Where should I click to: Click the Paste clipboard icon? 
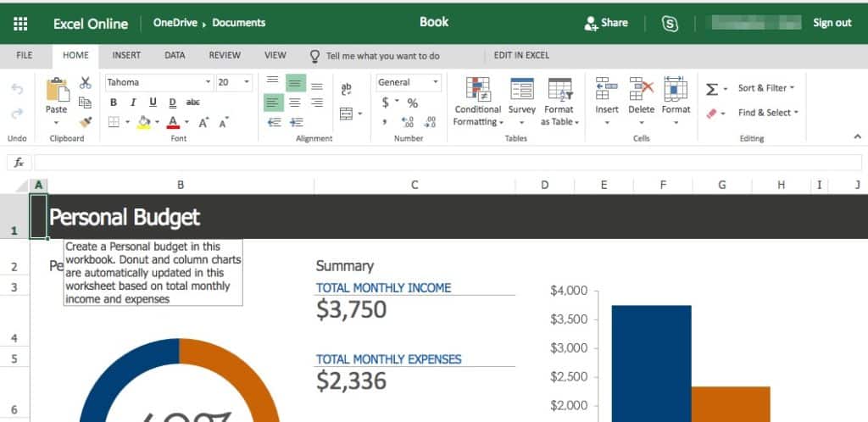(57, 90)
